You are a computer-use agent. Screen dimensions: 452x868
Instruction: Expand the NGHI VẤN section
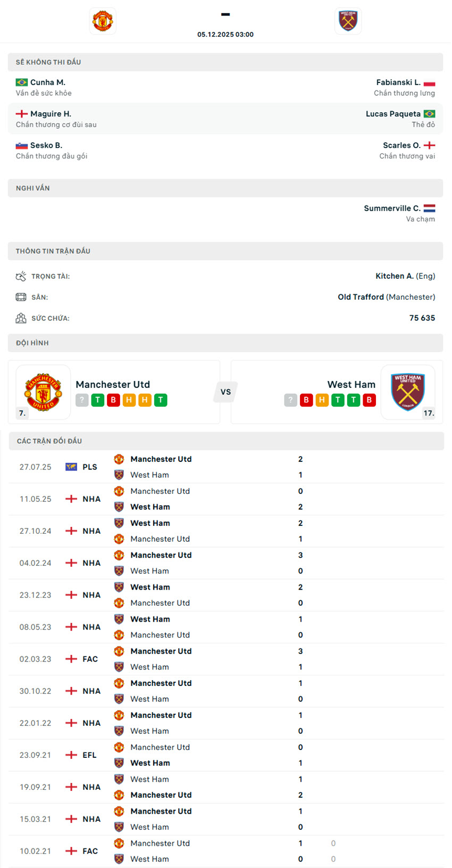click(x=31, y=188)
